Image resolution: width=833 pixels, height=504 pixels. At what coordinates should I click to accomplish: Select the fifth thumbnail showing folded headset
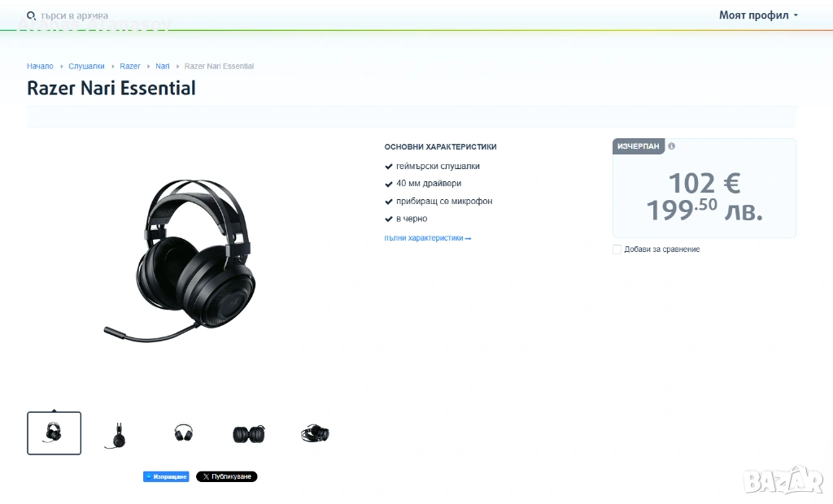[x=315, y=434]
